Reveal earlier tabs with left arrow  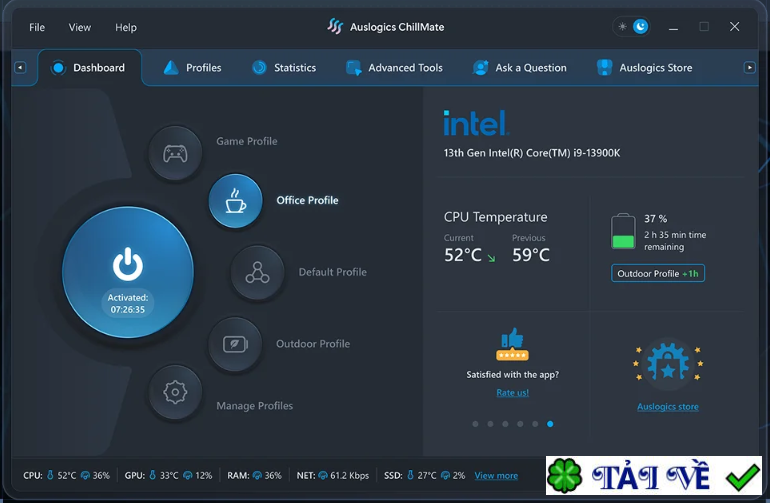pos(20,67)
